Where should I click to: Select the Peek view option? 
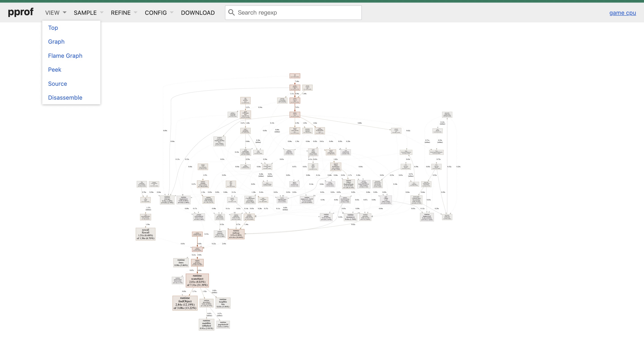point(55,70)
